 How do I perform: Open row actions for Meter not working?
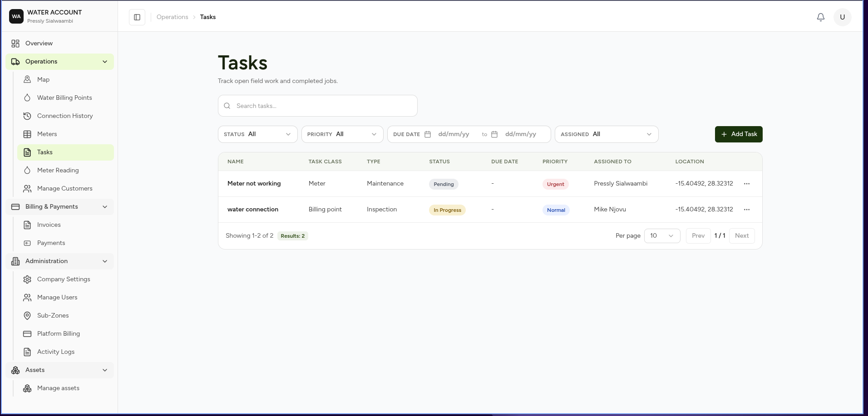click(747, 184)
